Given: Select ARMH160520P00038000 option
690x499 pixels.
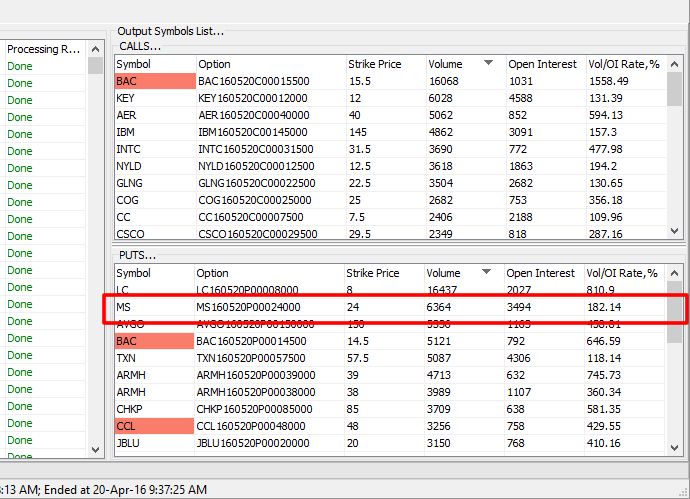Looking at the screenshot, I should click(x=256, y=392).
